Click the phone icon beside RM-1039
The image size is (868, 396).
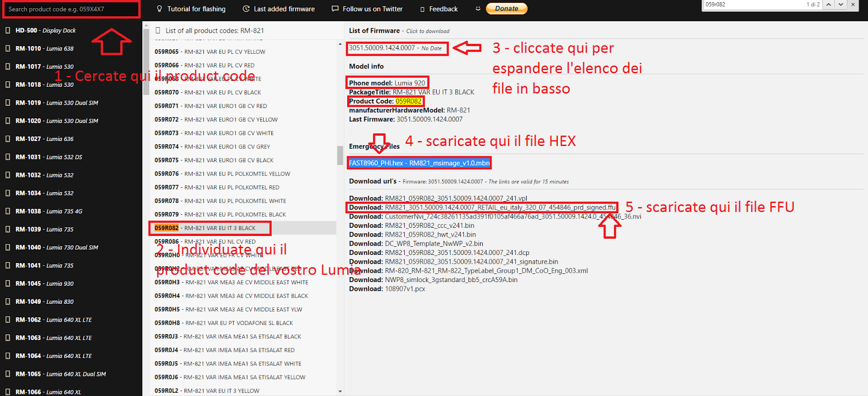(x=8, y=229)
